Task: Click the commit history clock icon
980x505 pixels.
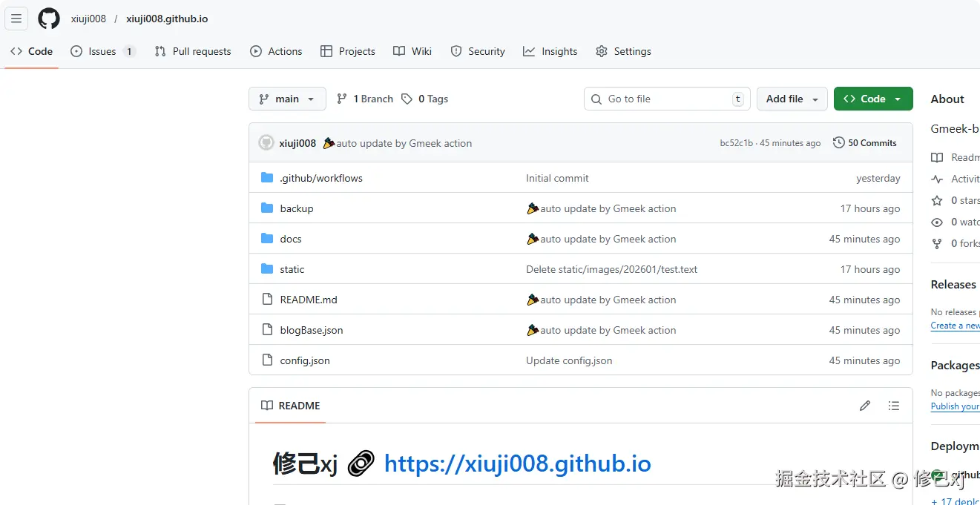Action: (x=839, y=142)
